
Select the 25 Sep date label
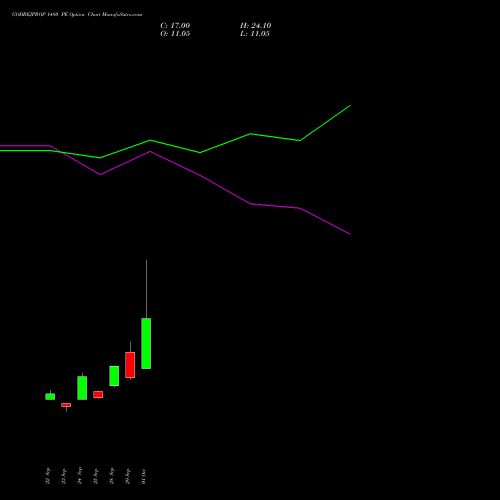(96, 476)
